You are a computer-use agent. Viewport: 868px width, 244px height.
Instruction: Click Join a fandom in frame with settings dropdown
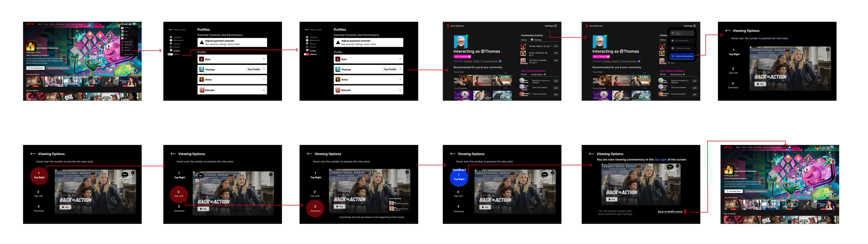pos(601,56)
